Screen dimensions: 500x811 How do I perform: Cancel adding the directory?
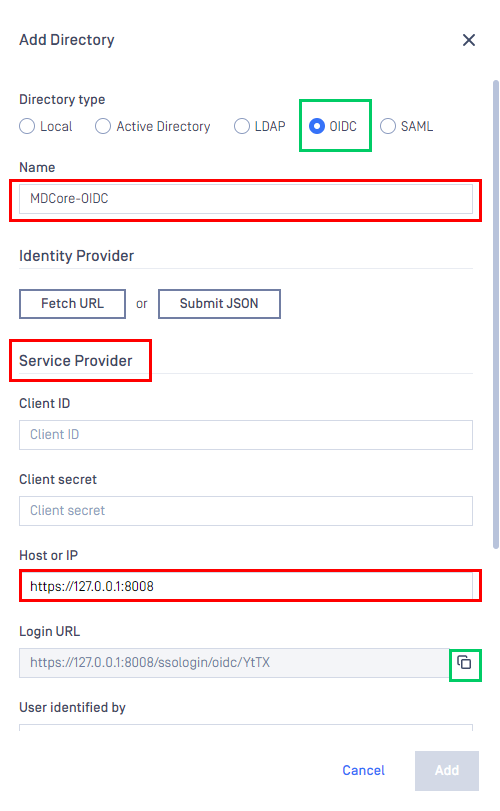point(363,770)
